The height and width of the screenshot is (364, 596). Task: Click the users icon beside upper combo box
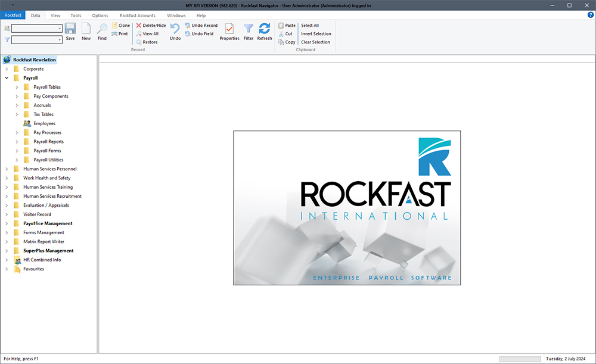[x=7, y=28]
